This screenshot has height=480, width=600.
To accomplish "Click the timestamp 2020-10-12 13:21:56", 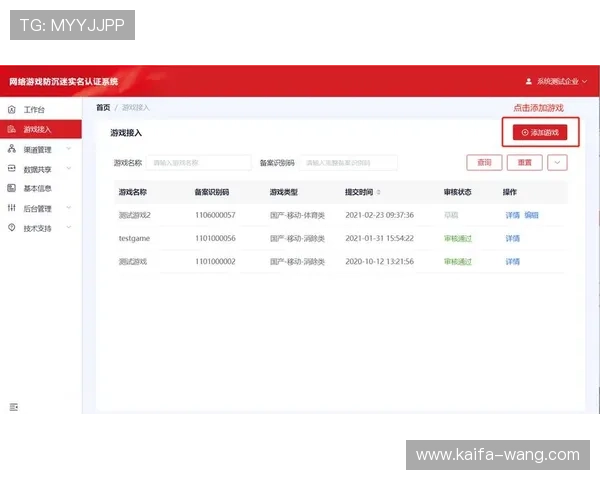I will pos(379,262).
